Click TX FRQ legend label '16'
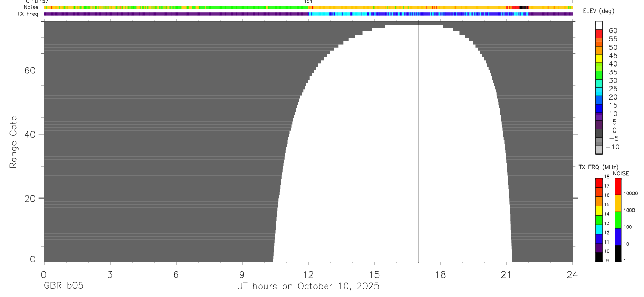644x297 pixels. pos(607,195)
